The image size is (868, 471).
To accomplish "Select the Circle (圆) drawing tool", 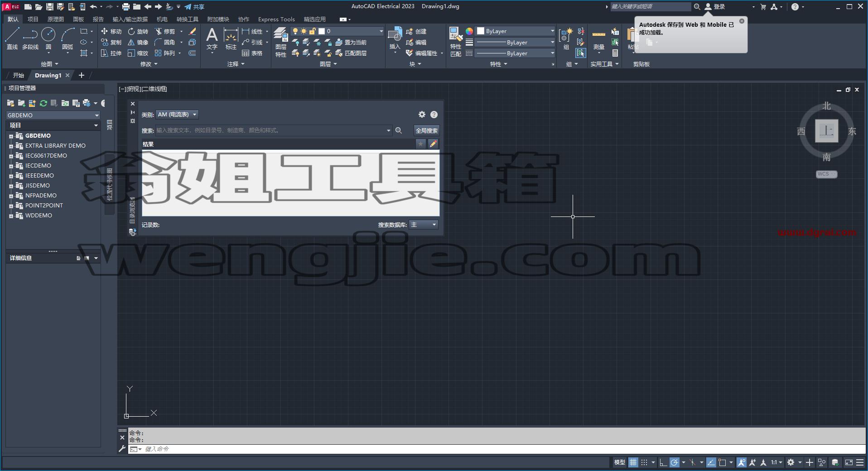I will [48, 38].
